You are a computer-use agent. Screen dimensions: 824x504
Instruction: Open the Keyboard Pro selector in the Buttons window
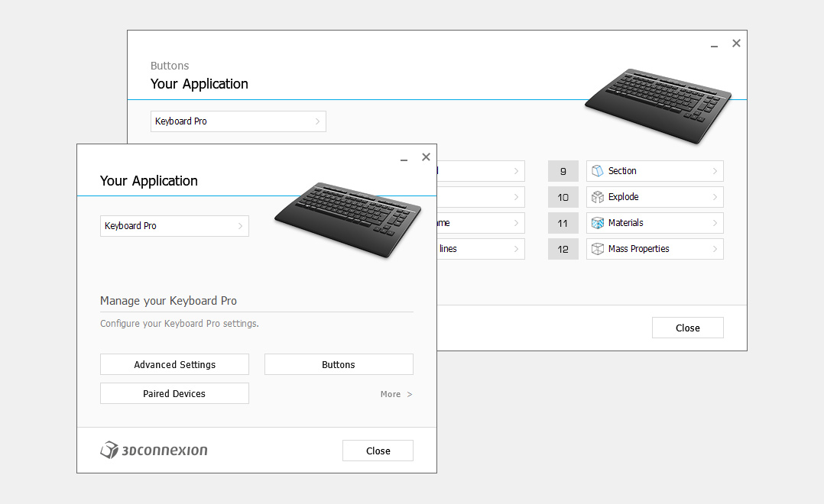pyautogui.click(x=238, y=121)
